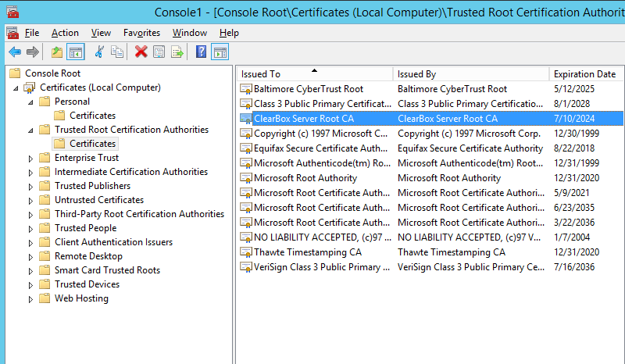Click Issued By 'Microsoft Root Authority' cell

tap(448, 178)
